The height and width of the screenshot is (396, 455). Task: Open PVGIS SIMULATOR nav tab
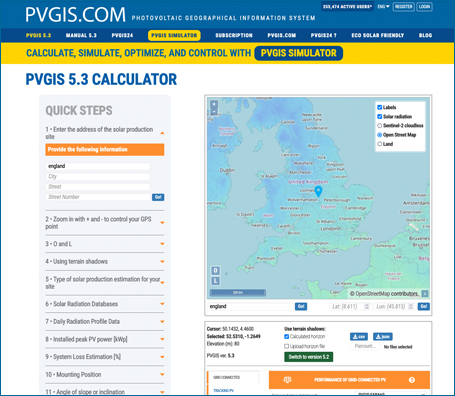174,35
